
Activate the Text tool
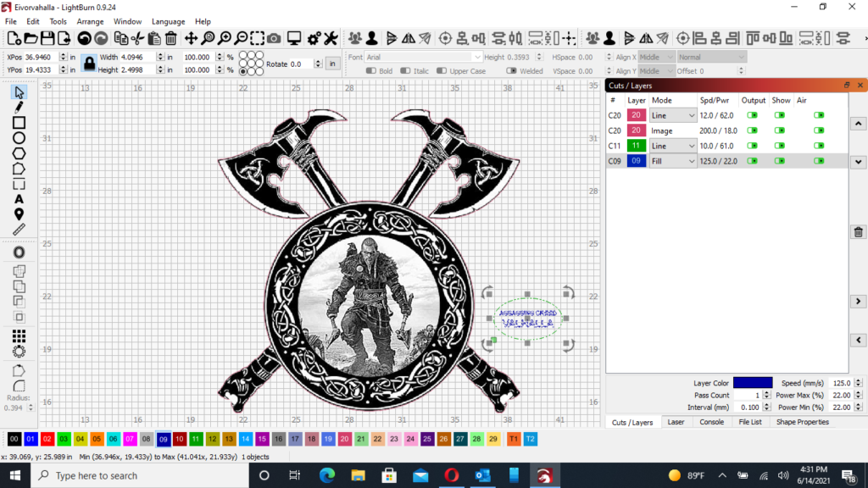(19, 199)
